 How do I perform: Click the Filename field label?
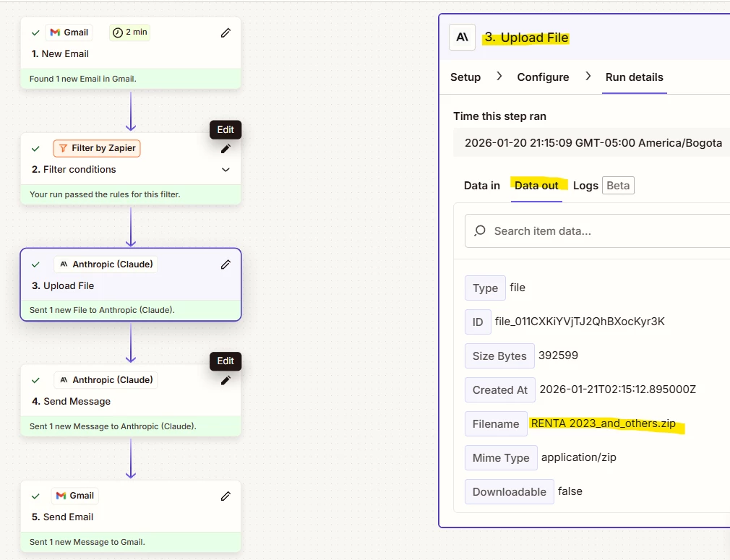496,424
